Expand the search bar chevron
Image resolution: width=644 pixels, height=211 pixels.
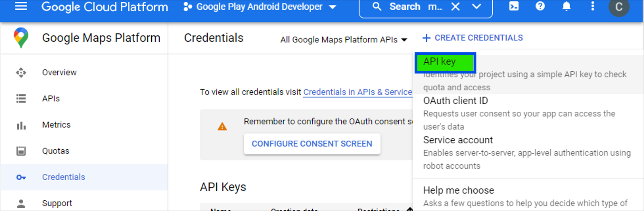(x=476, y=7)
